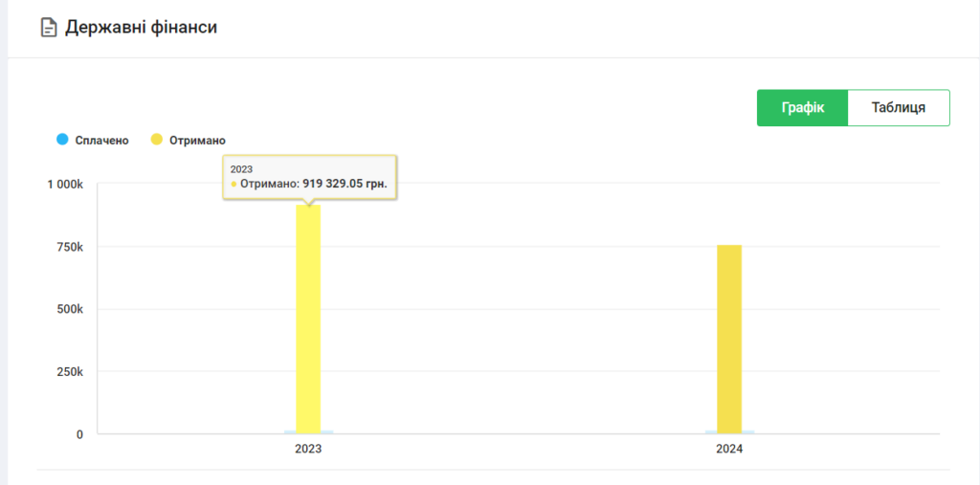
Task: Switch to the Графік view tab
Action: coord(802,108)
